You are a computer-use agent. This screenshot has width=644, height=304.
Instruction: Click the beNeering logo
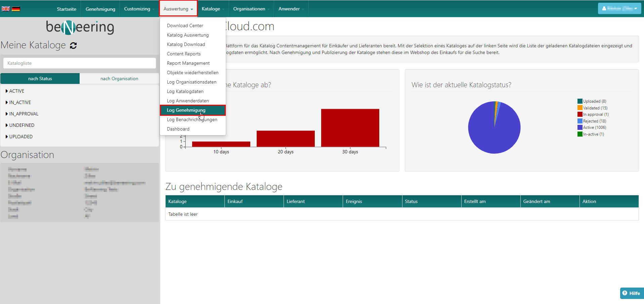point(80,27)
